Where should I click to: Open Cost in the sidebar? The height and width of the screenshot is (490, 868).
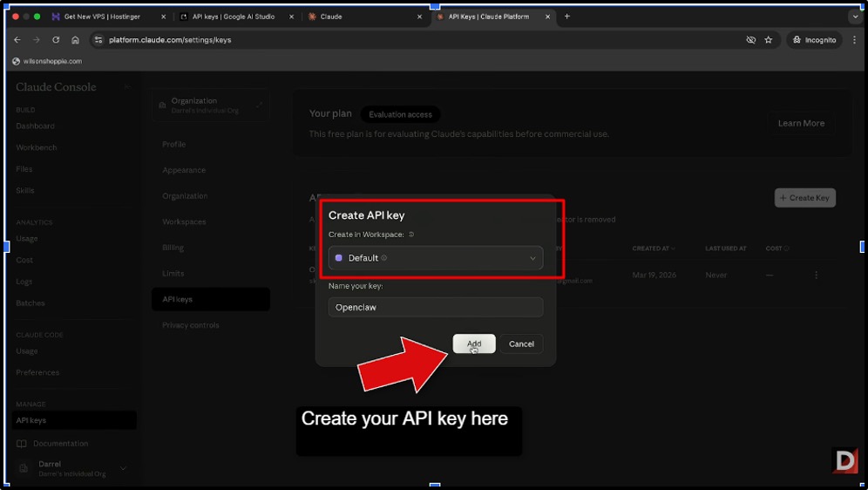click(x=24, y=260)
